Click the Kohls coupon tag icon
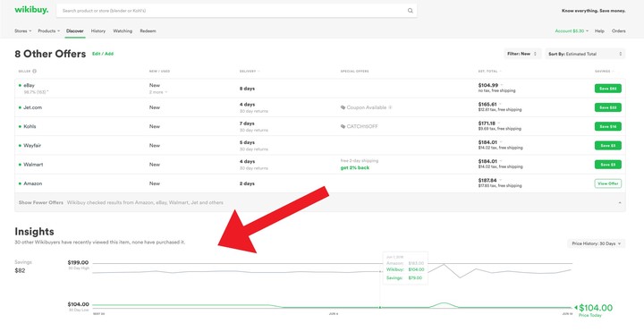 click(x=343, y=126)
